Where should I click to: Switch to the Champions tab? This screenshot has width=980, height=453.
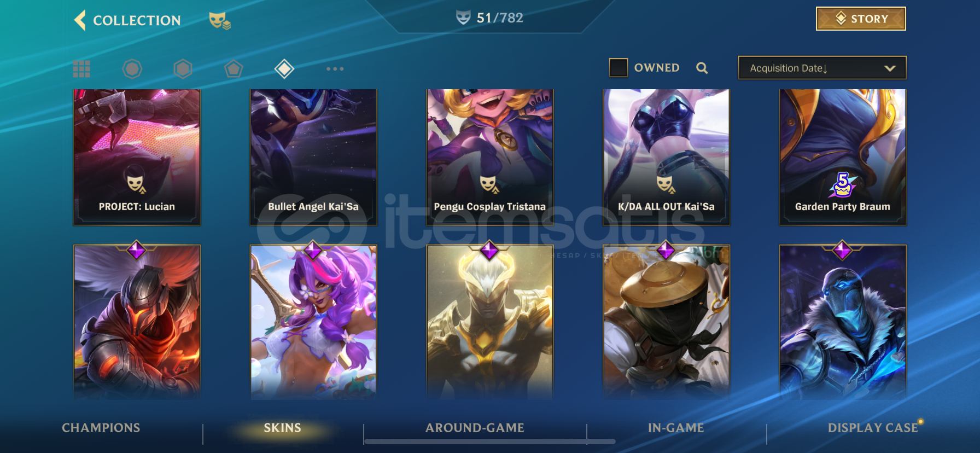[101, 428]
